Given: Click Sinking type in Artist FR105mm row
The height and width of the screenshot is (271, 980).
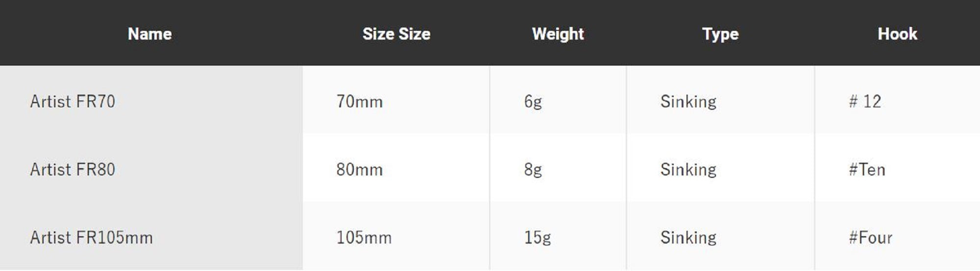Looking at the screenshot, I should tap(688, 238).
